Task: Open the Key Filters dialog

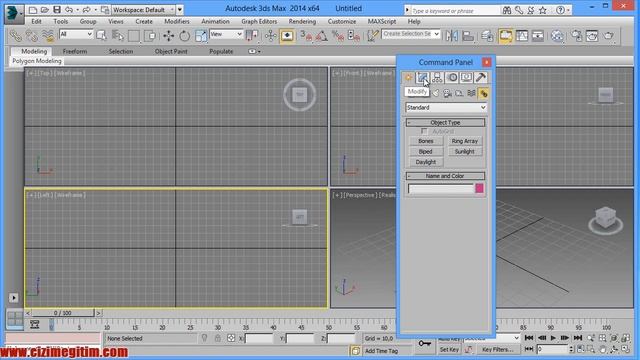Action: (498, 349)
